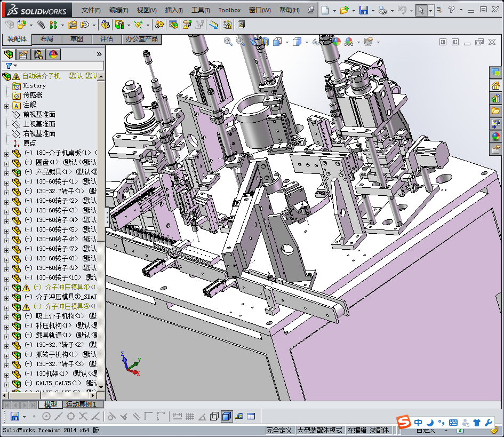Click the Save icon in top toolbar
This screenshot has height=437, width=504.
[x=363, y=10]
